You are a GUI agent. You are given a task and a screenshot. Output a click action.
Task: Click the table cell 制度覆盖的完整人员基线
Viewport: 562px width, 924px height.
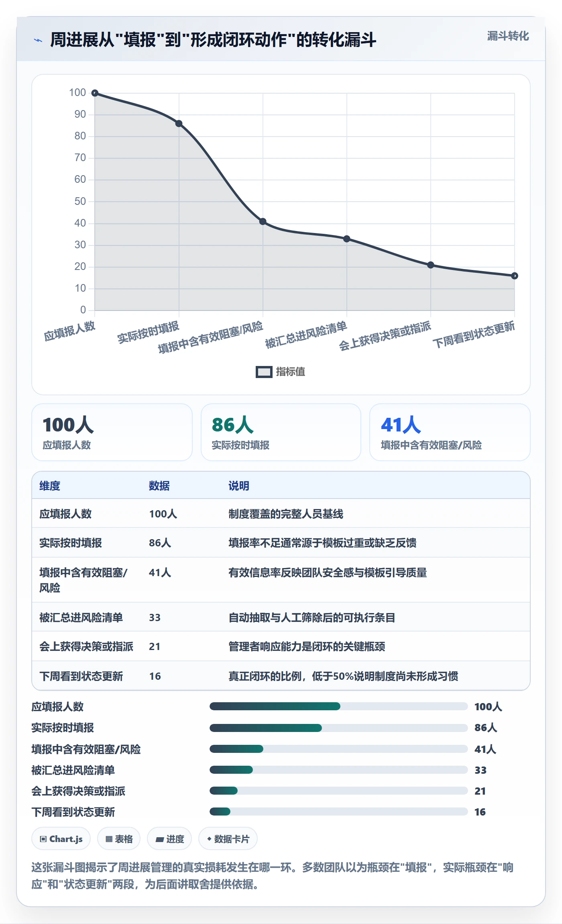pyautogui.click(x=286, y=514)
